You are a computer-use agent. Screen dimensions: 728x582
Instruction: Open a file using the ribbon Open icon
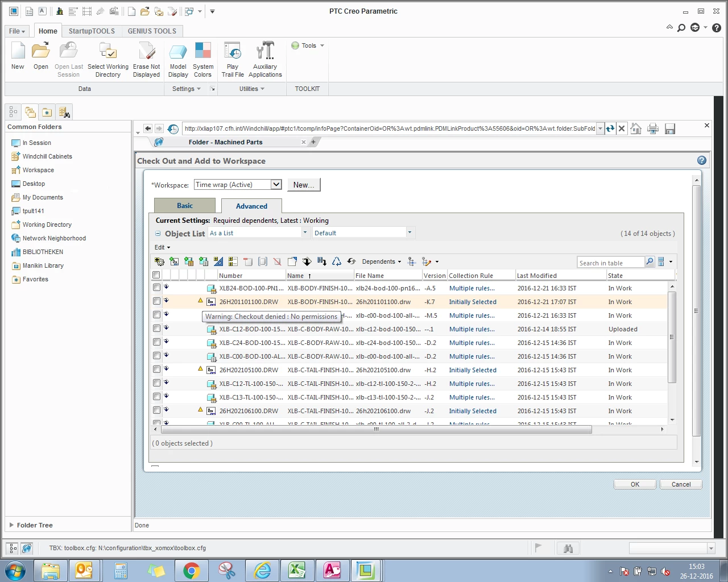click(40, 56)
